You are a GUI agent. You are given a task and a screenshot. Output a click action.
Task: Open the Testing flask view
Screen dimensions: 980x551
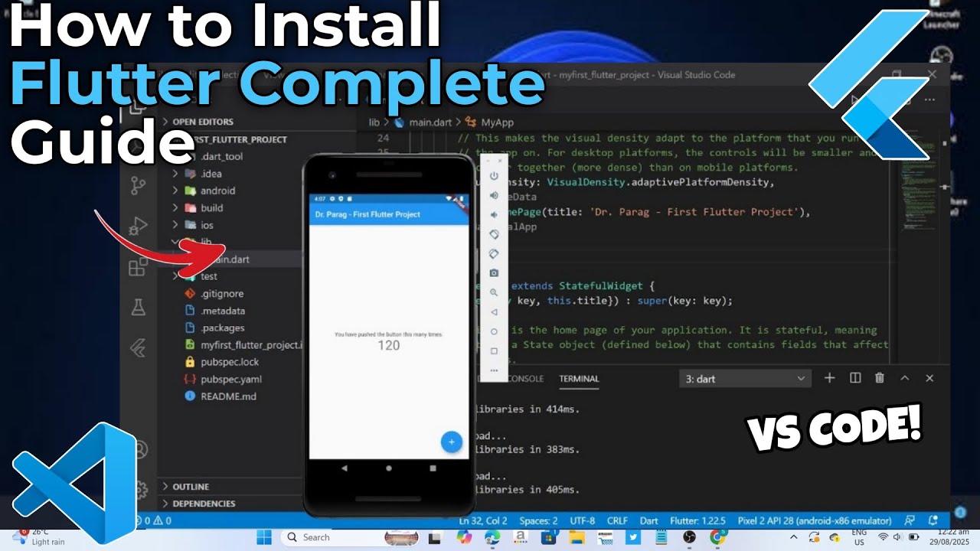click(138, 308)
